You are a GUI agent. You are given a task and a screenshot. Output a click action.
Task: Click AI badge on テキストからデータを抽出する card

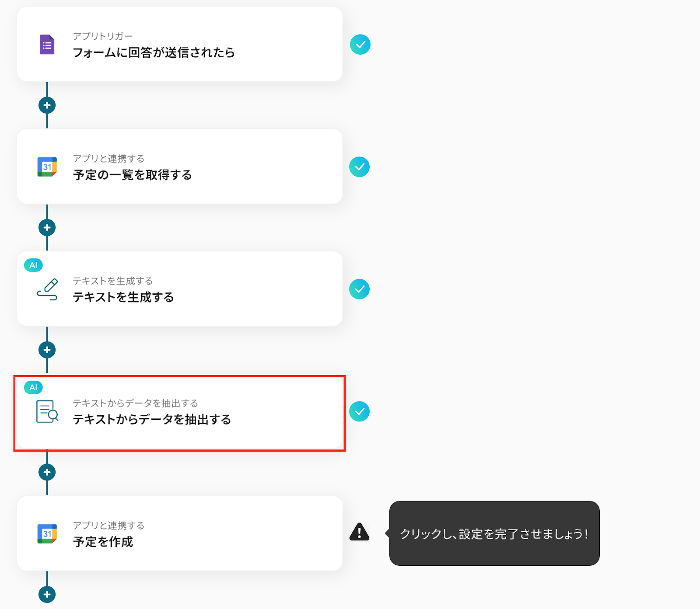pyautogui.click(x=33, y=387)
